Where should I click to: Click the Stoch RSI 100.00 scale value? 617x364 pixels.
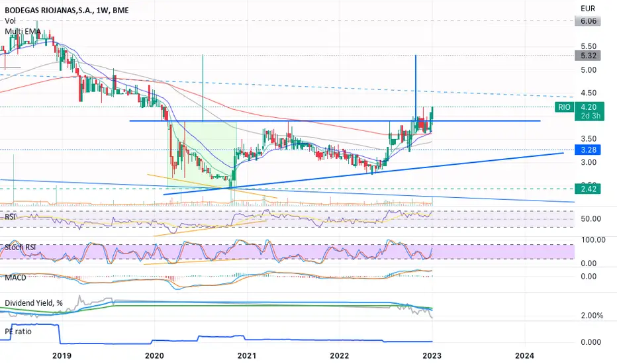tap(593, 240)
